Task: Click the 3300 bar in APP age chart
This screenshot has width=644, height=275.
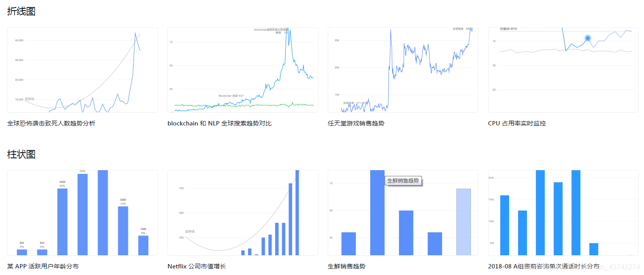Action: (123, 231)
